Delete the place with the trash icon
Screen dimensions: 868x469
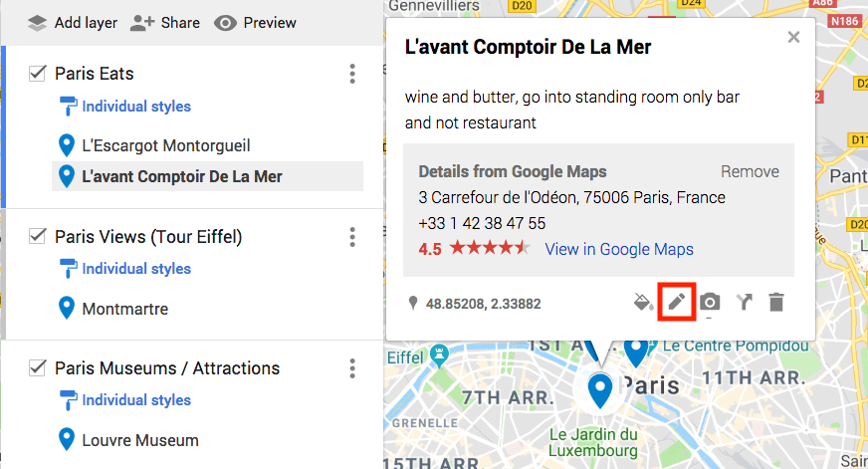(x=776, y=302)
